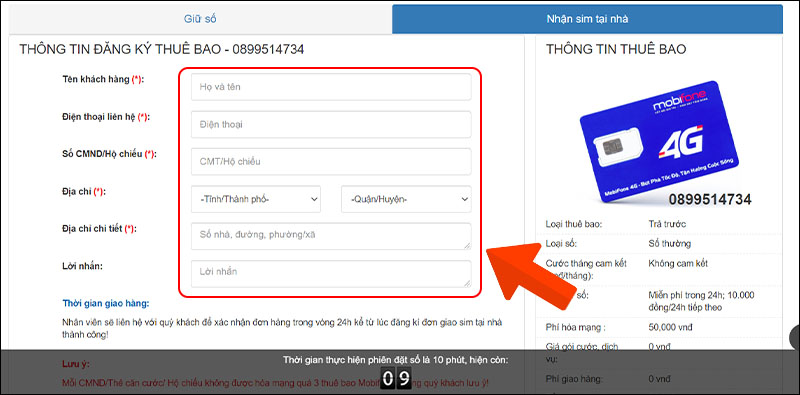
Task: Click the Số thường value
Action: pyautogui.click(x=669, y=244)
